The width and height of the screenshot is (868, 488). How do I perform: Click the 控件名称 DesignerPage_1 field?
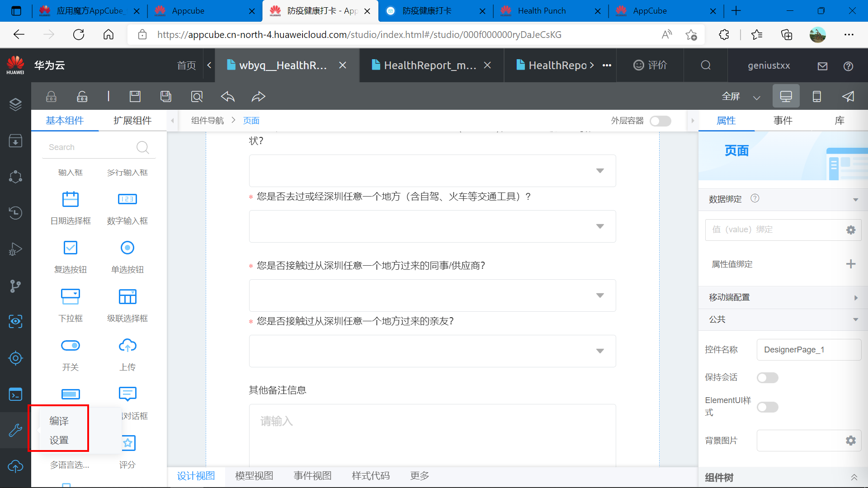[x=808, y=350]
